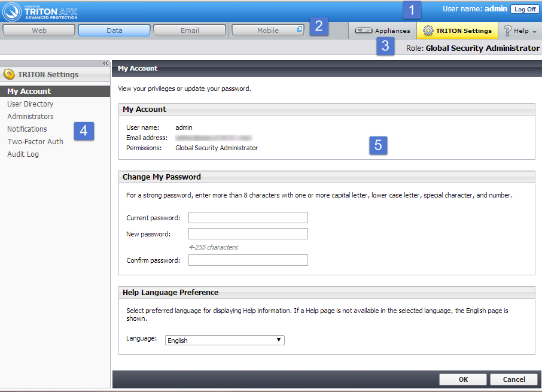This screenshot has height=392, width=542.
Task: Click the Log Off button
Action: click(525, 10)
